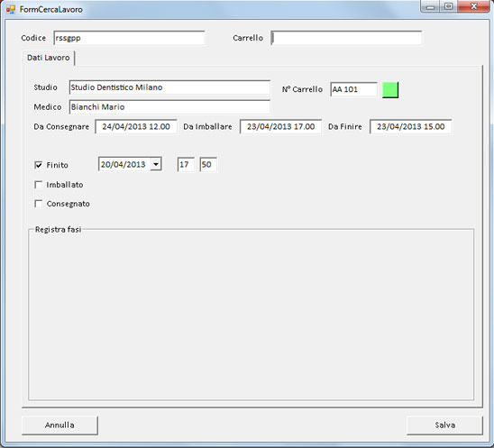Click the Annulla button
The image size is (494, 448).
tap(59, 425)
